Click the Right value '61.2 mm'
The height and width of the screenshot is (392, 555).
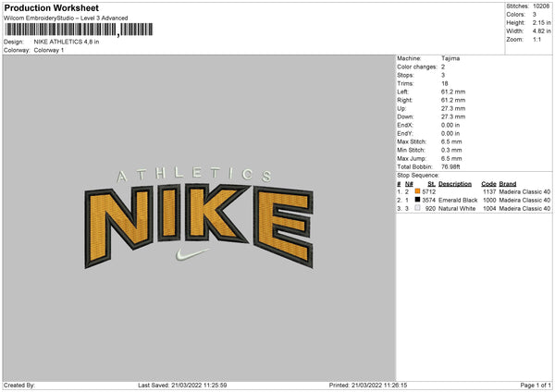click(453, 100)
